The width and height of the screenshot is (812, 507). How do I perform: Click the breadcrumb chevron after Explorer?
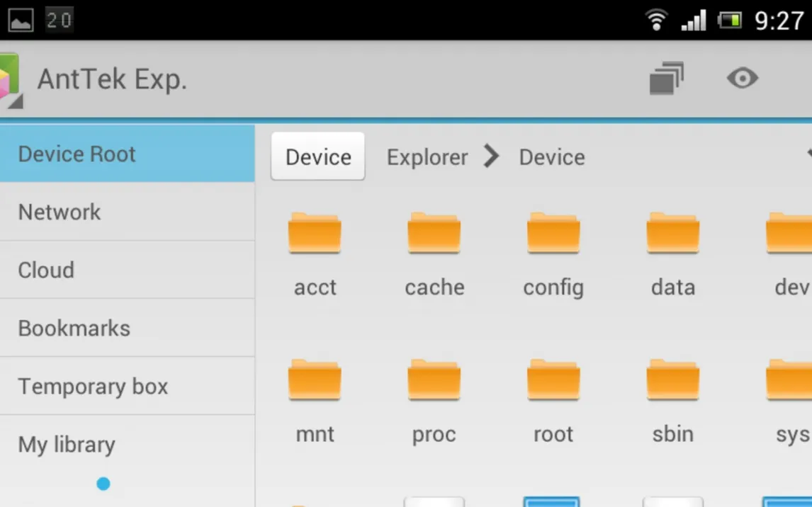[x=492, y=156]
